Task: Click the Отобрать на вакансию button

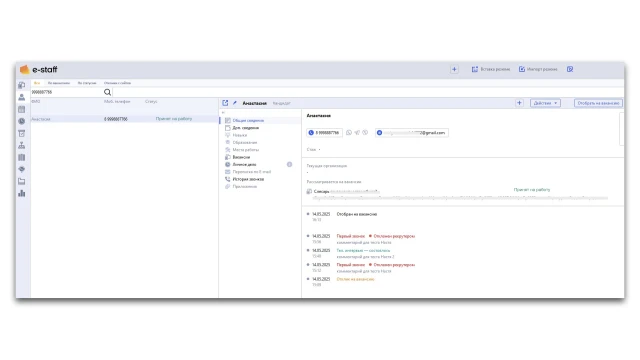Action: (598, 103)
